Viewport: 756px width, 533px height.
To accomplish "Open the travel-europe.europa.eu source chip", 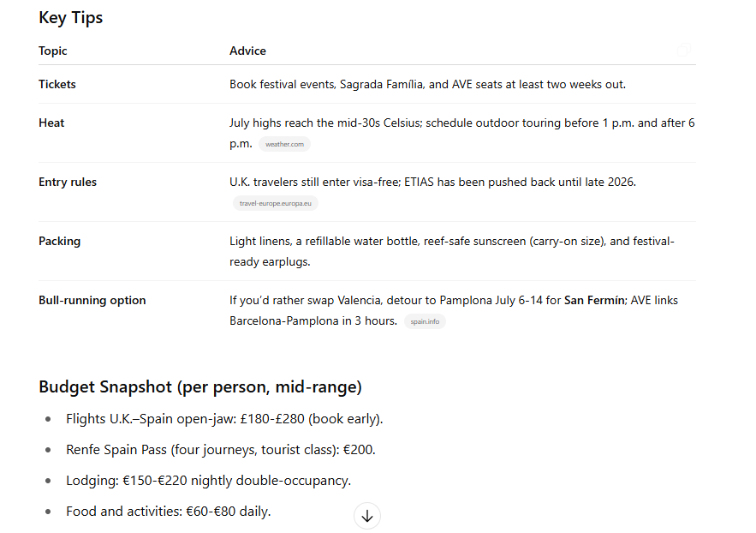I will [x=276, y=203].
